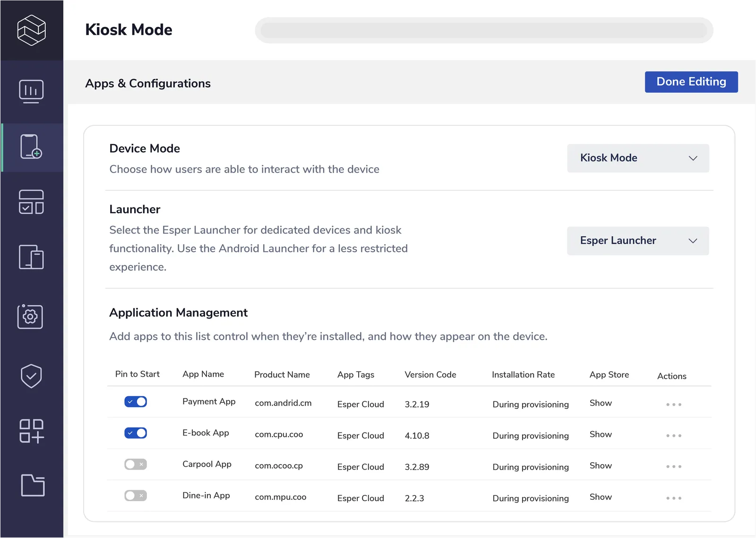Toggle Dine-in App pin to start
The height and width of the screenshot is (538, 756).
tap(136, 495)
